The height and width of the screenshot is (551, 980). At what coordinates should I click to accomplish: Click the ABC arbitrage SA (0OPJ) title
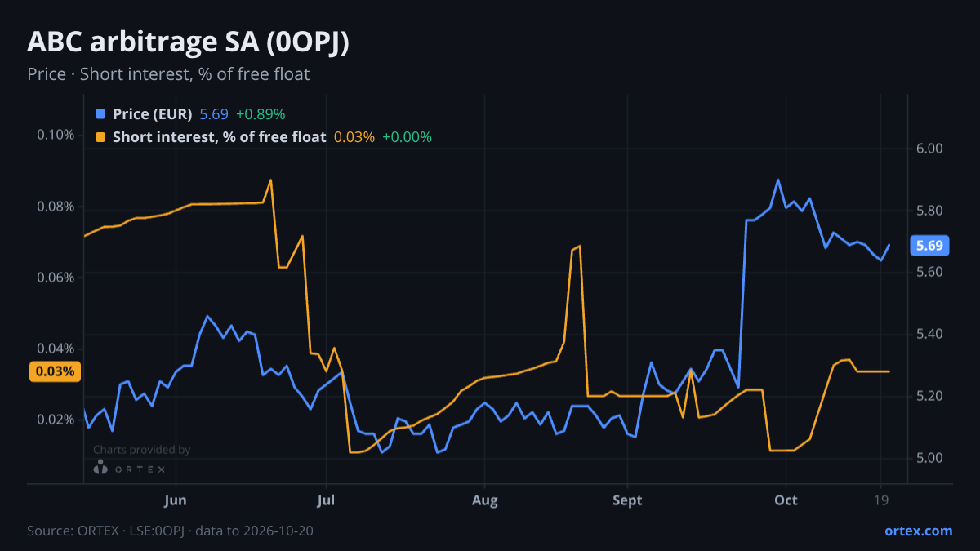click(189, 42)
